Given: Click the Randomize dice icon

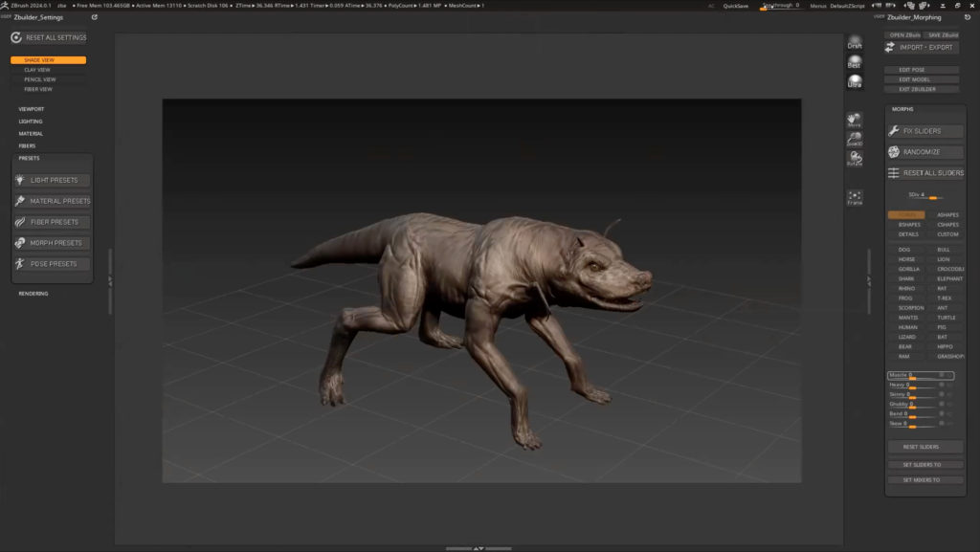Looking at the screenshot, I should (x=894, y=152).
